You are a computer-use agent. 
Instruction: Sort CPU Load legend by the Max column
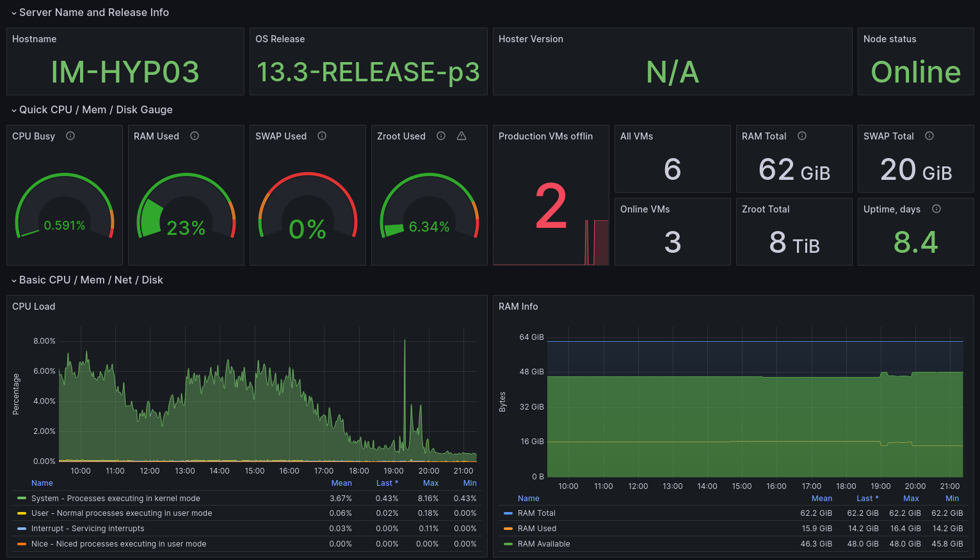coord(430,483)
